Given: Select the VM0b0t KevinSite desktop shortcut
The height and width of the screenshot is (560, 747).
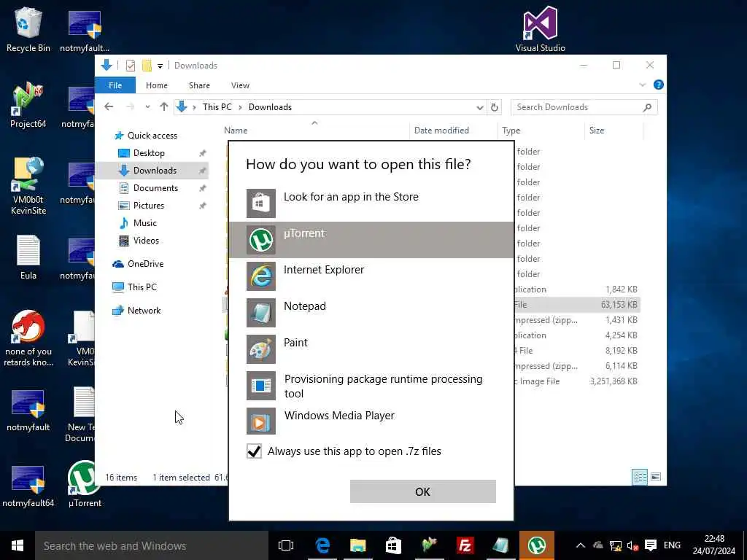Looking at the screenshot, I should (28, 186).
